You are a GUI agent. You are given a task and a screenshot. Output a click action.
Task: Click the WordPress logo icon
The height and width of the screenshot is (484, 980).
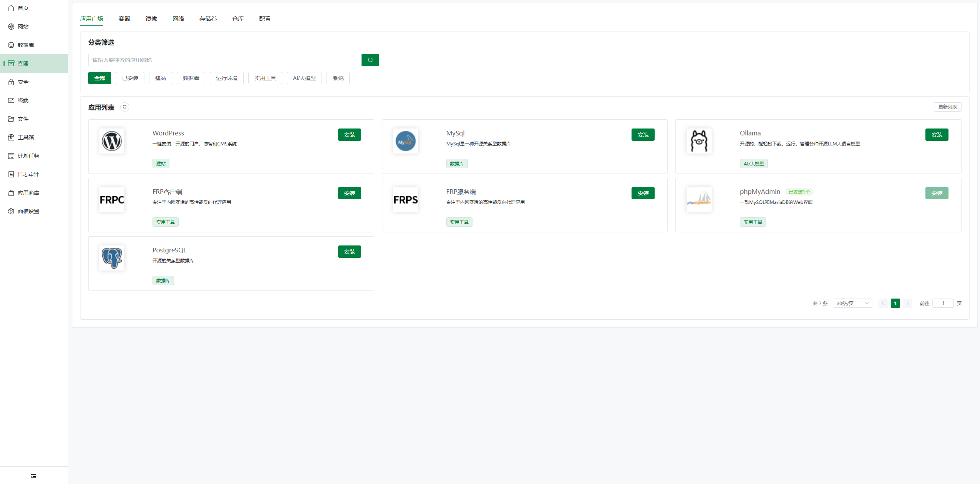pos(112,141)
